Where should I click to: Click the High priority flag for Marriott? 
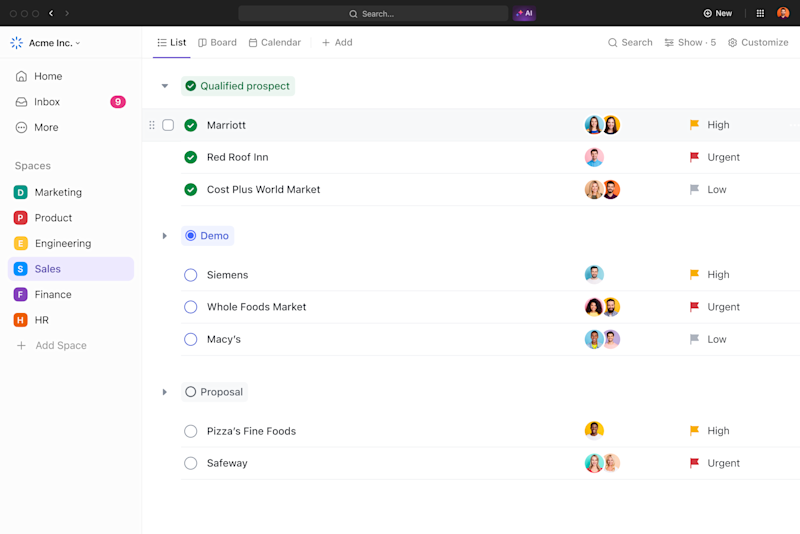[694, 124]
